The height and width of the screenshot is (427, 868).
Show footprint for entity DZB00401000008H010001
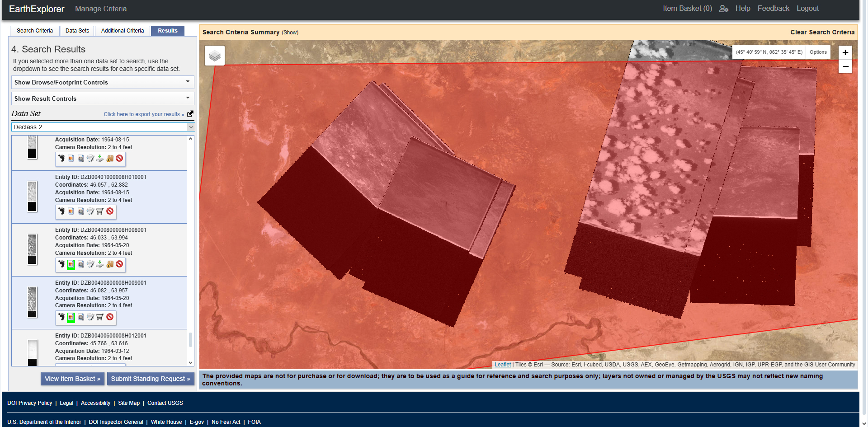click(x=61, y=211)
